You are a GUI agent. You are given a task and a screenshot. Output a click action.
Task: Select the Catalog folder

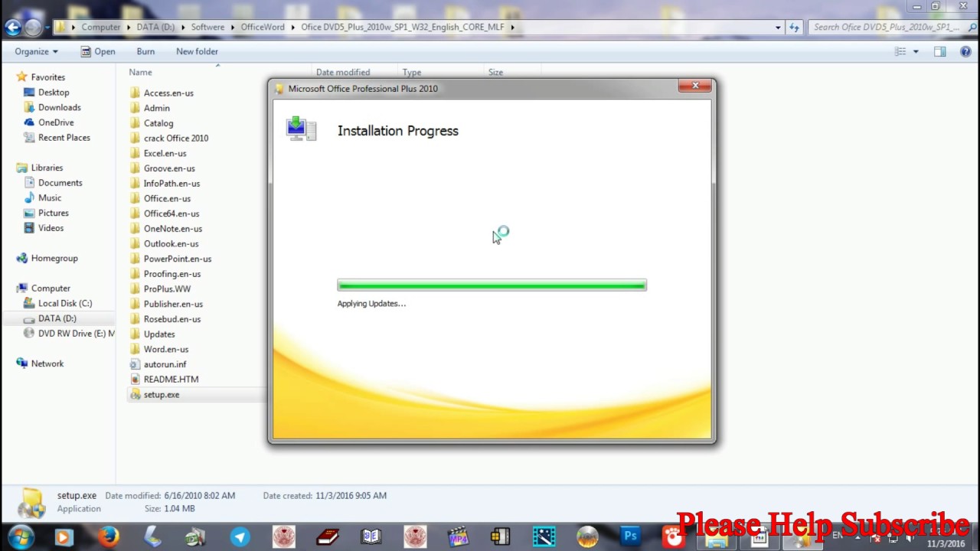pos(158,123)
